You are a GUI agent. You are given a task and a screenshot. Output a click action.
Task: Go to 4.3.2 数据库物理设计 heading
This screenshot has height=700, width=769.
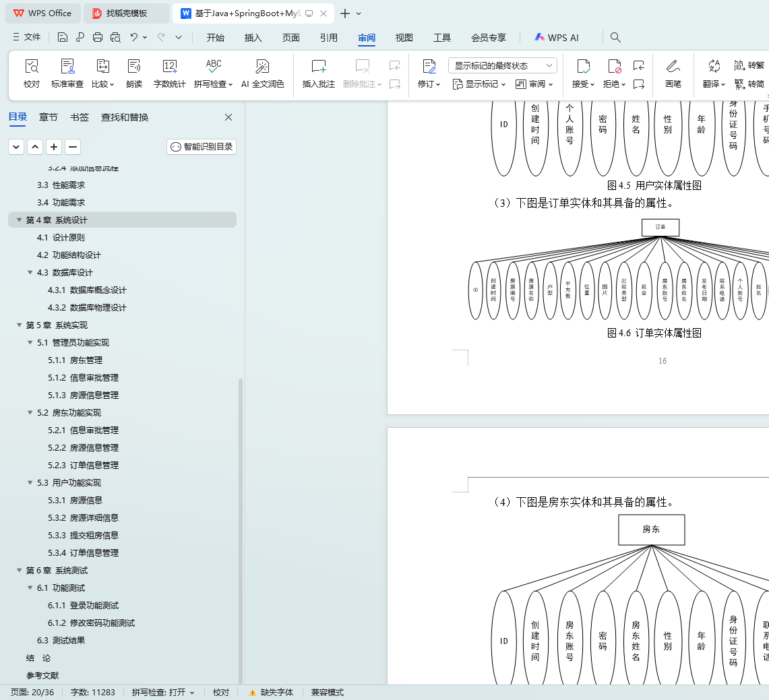click(x=87, y=308)
